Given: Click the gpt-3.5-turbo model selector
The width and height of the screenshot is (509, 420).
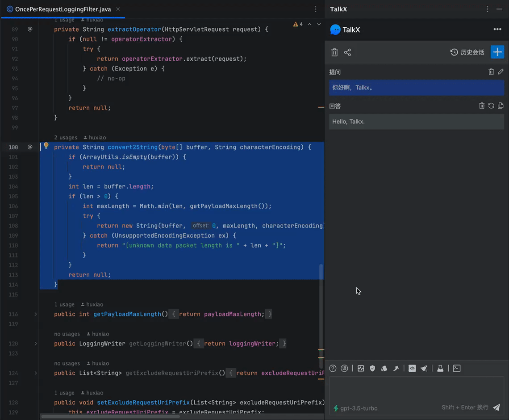Looking at the screenshot, I should [355, 408].
